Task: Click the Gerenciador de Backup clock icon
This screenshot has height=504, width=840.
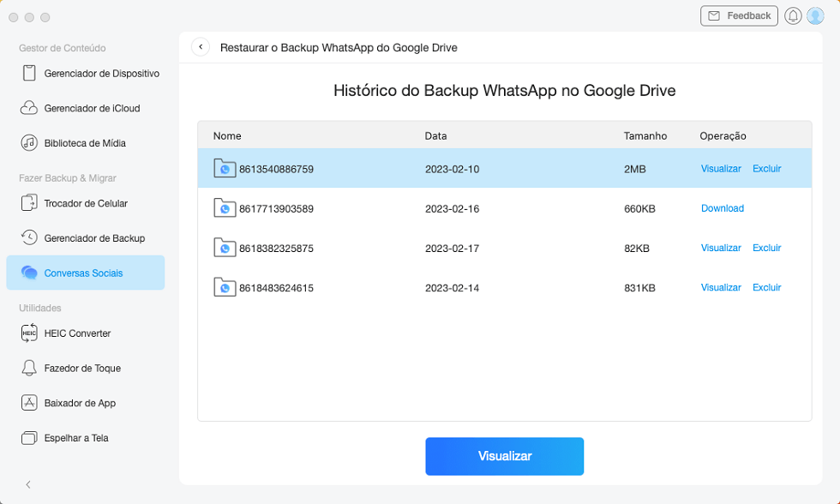Action: tap(29, 237)
